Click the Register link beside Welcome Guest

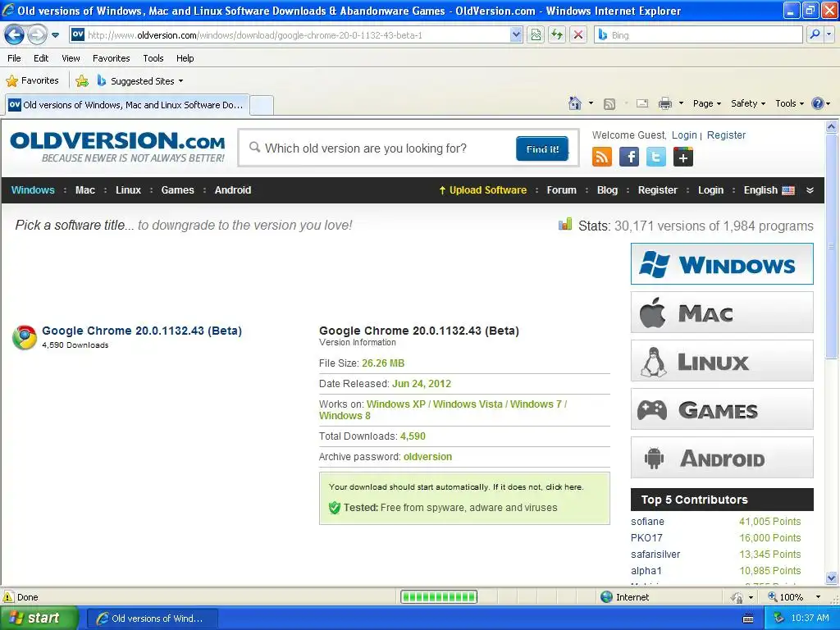pos(726,135)
